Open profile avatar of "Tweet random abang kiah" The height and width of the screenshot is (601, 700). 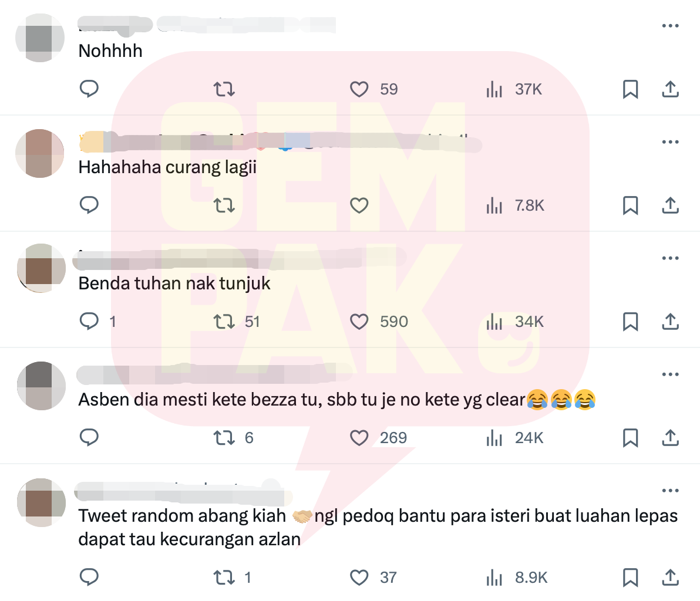pyautogui.click(x=41, y=502)
